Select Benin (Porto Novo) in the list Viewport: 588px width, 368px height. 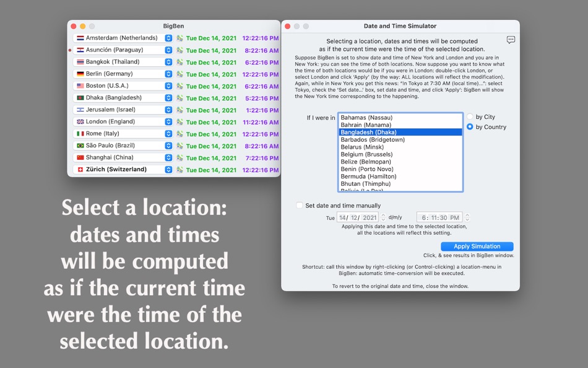pos(400,169)
